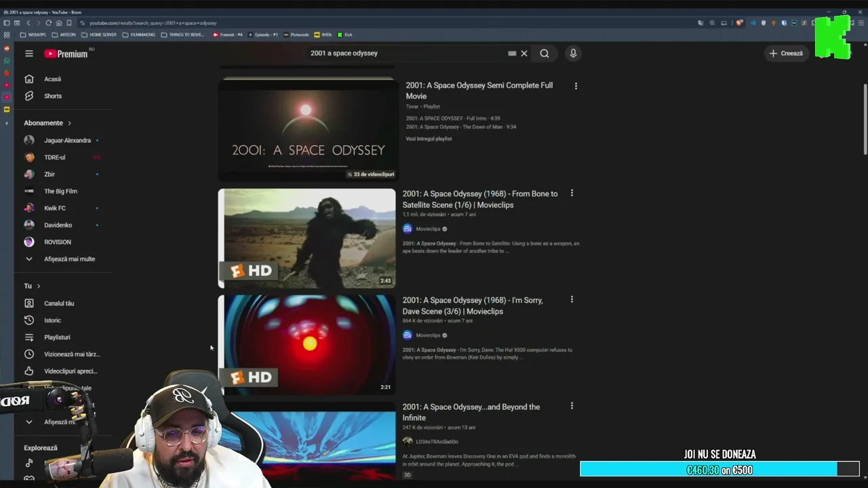Open the FILMMAKING bookmarks folder
This screenshot has height=488, width=868.
tap(138, 35)
